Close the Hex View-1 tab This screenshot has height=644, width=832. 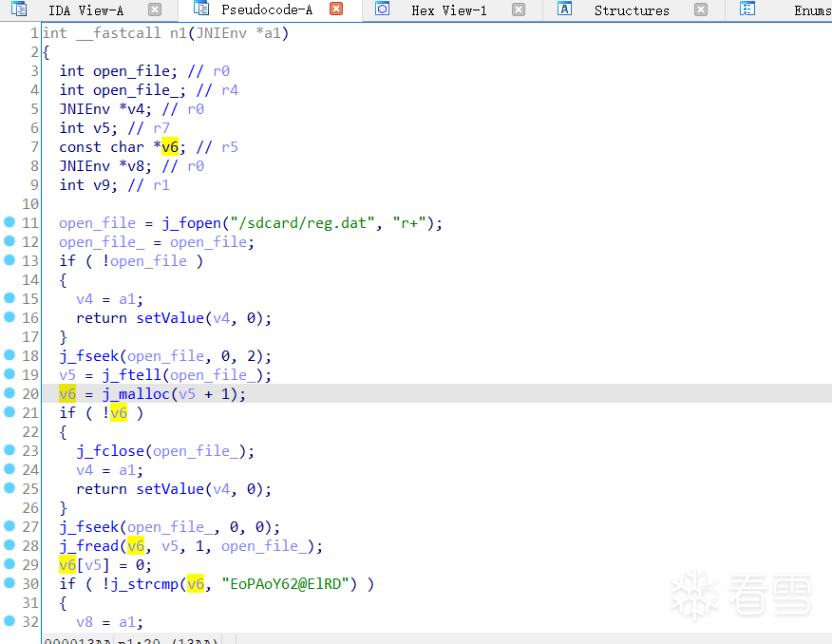tap(519, 9)
